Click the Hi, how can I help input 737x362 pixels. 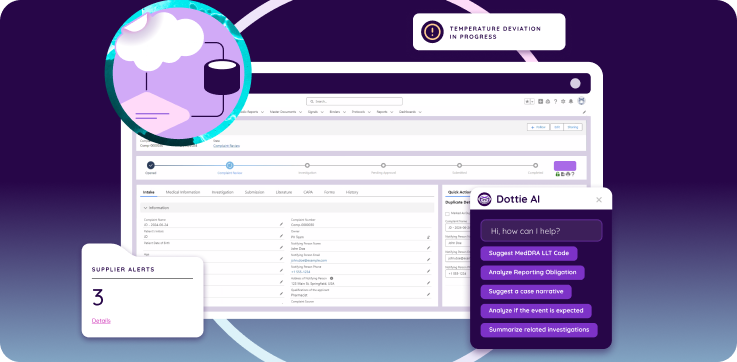[x=541, y=231]
